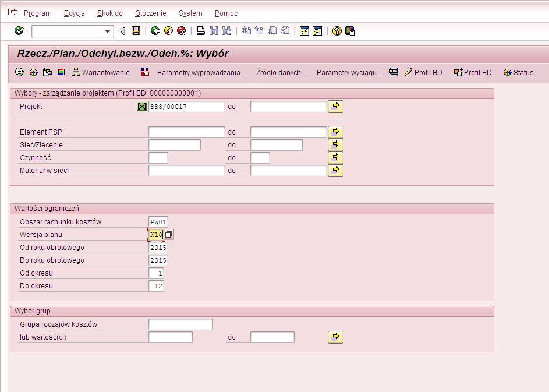Open Źródło danych... dialog
This screenshot has height=392, width=549.
click(x=281, y=73)
